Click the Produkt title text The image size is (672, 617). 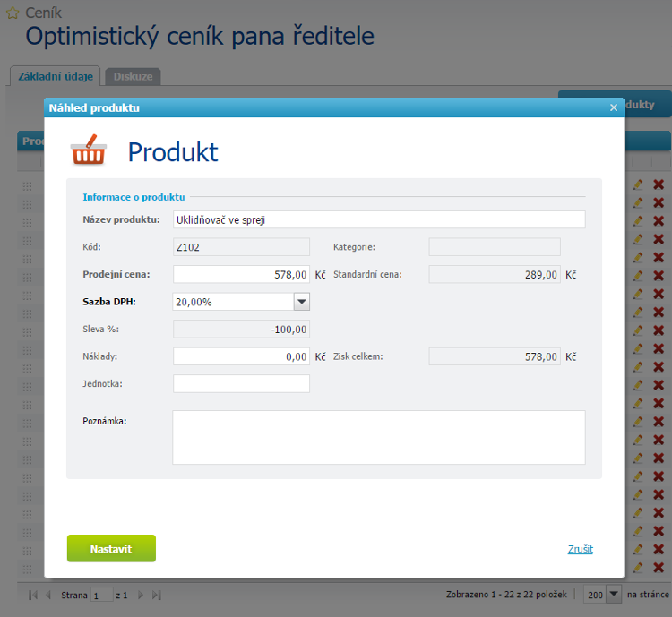pyautogui.click(x=173, y=151)
